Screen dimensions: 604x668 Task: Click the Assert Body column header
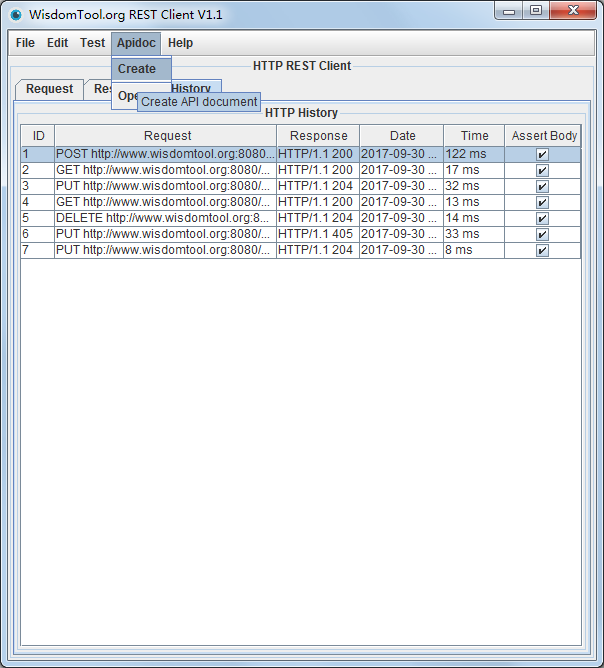(543, 136)
